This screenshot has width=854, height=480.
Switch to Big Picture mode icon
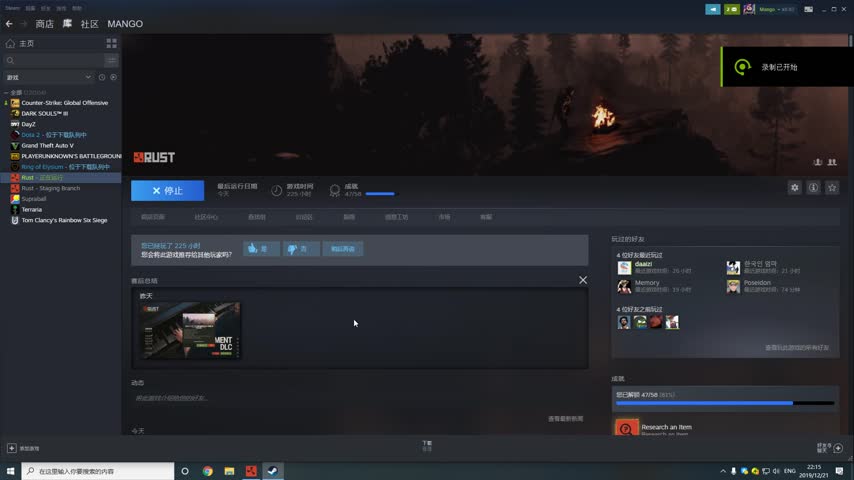pos(809,9)
